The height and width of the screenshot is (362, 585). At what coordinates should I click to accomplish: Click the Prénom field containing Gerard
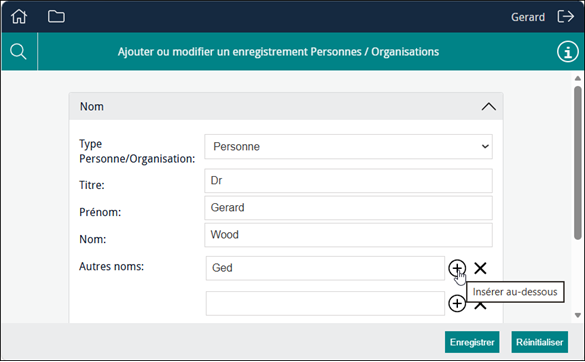pyautogui.click(x=348, y=208)
